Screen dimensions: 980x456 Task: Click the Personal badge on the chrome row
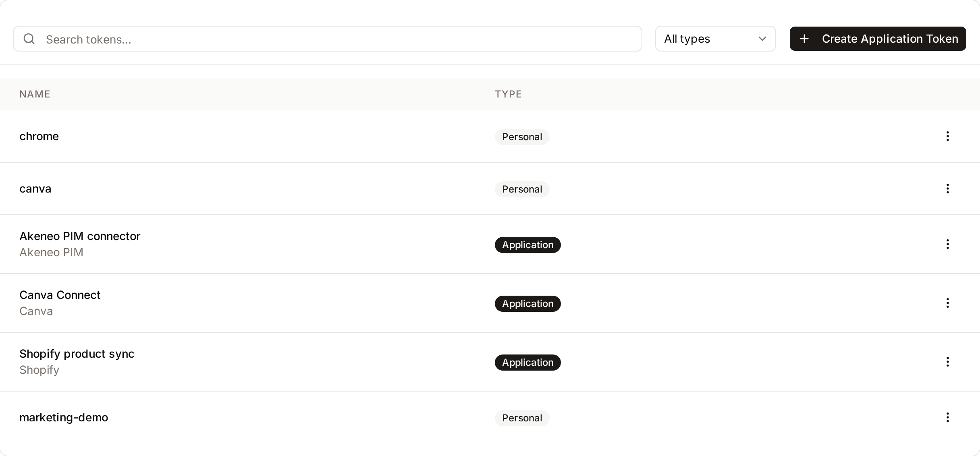[522, 137]
